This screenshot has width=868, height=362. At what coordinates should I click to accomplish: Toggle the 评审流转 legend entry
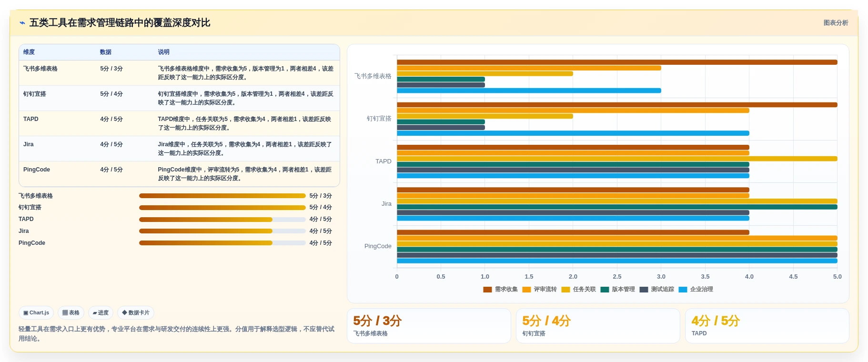point(539,289)
